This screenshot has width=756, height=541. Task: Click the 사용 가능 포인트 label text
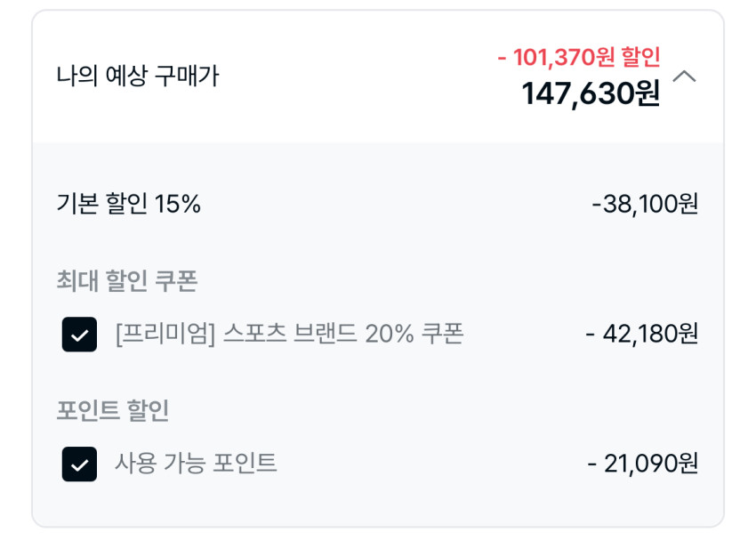click(x=196, y=463)
